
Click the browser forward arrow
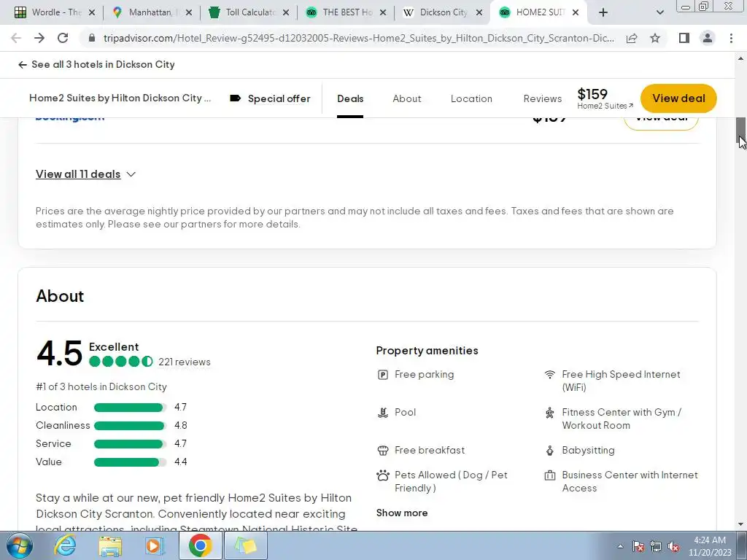39,38
